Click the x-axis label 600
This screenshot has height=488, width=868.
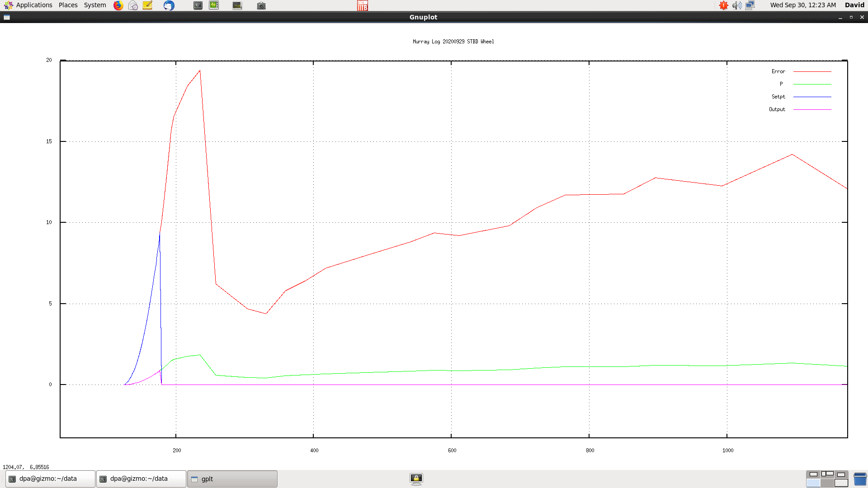pyautogui.click(x=452, y=450)
